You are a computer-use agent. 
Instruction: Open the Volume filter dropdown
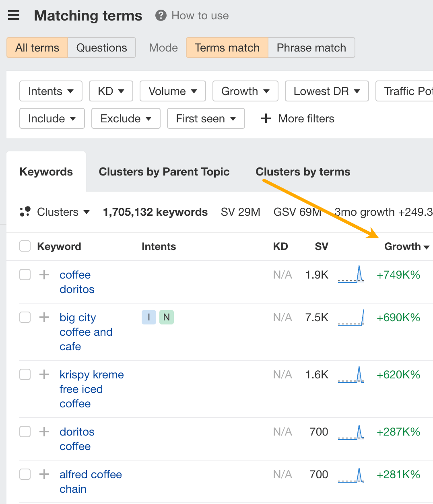[173, 91]
